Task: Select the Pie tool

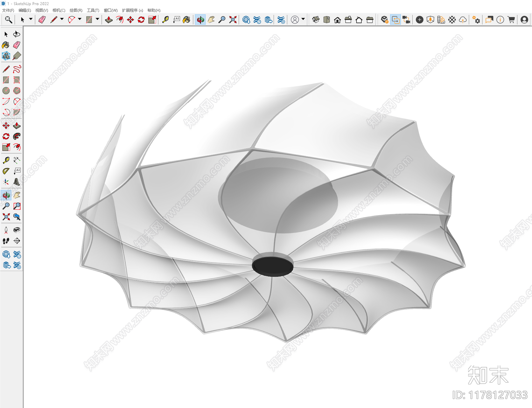Action: [x=17, y=112]
